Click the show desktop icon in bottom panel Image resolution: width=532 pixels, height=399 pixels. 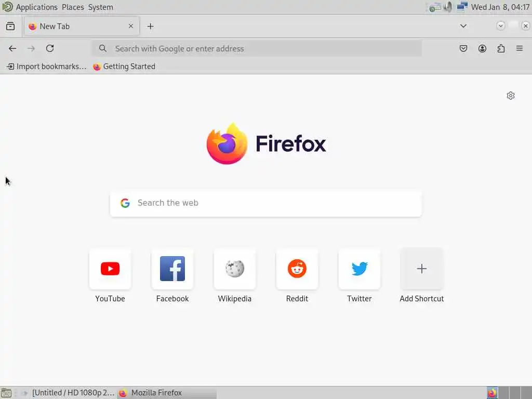click(x=6, y=393)
